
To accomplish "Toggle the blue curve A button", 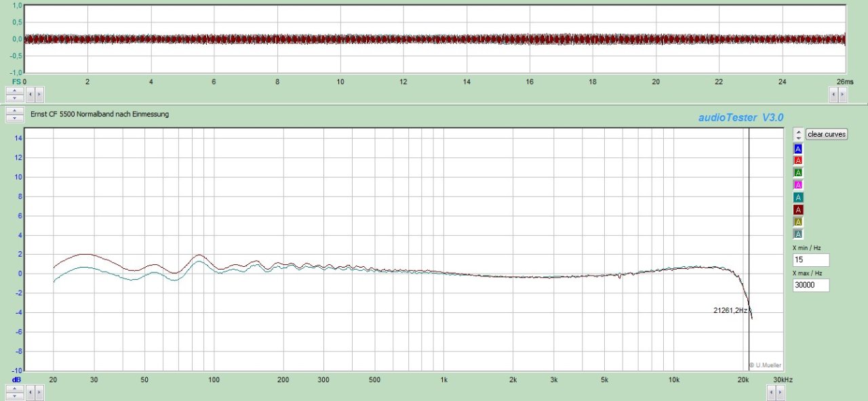I will pyautogui.click(x=798, y=148).
